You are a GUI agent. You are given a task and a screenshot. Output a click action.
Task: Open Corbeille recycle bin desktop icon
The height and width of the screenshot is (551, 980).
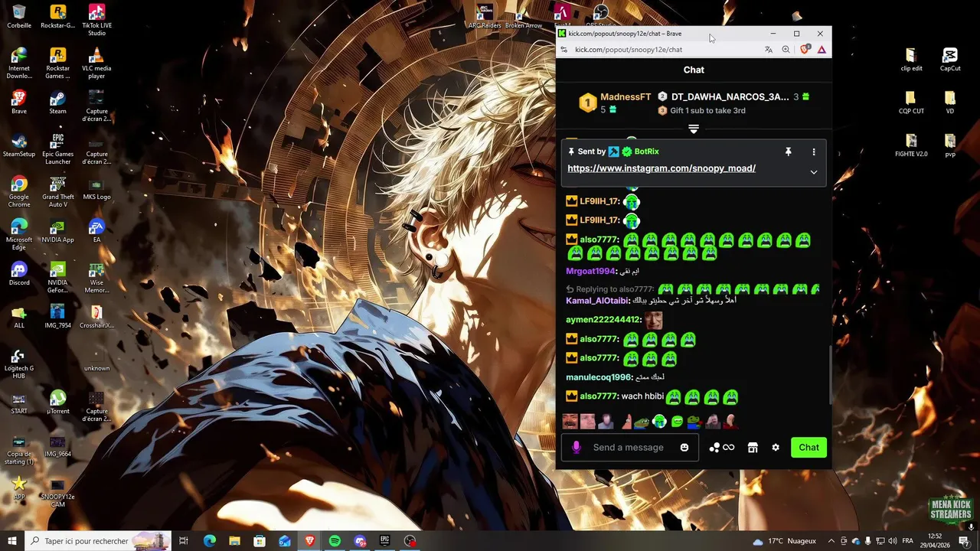(19, 17)
